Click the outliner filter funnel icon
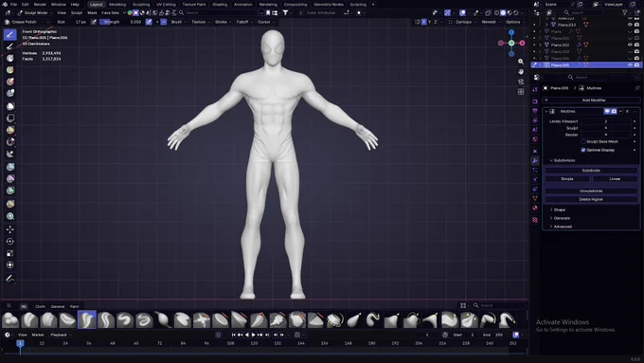 click(626, 12)
